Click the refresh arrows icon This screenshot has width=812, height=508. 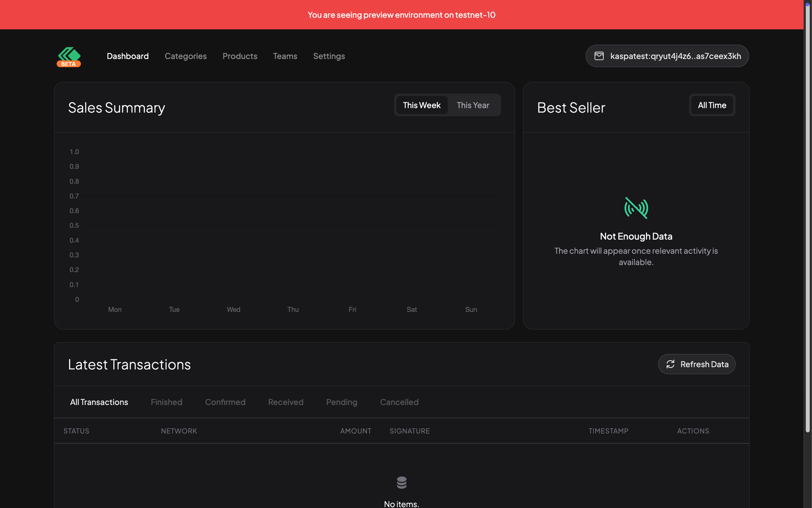click(x=670, y=364)
